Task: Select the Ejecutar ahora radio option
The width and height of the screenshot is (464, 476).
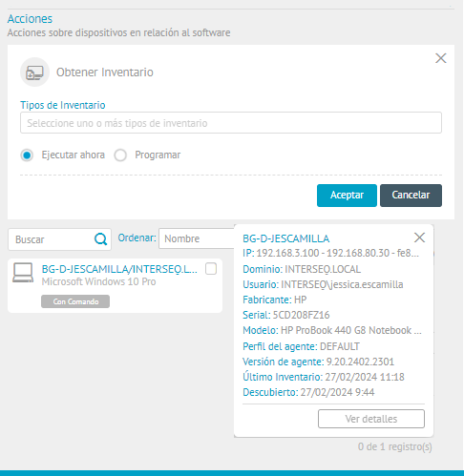Action: (x=27, y=155)
